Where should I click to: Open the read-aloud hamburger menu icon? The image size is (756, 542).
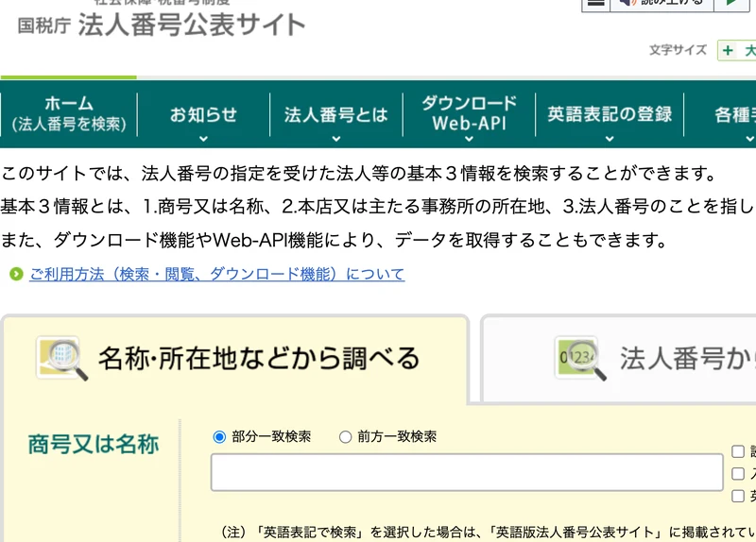tap(596, 4)
